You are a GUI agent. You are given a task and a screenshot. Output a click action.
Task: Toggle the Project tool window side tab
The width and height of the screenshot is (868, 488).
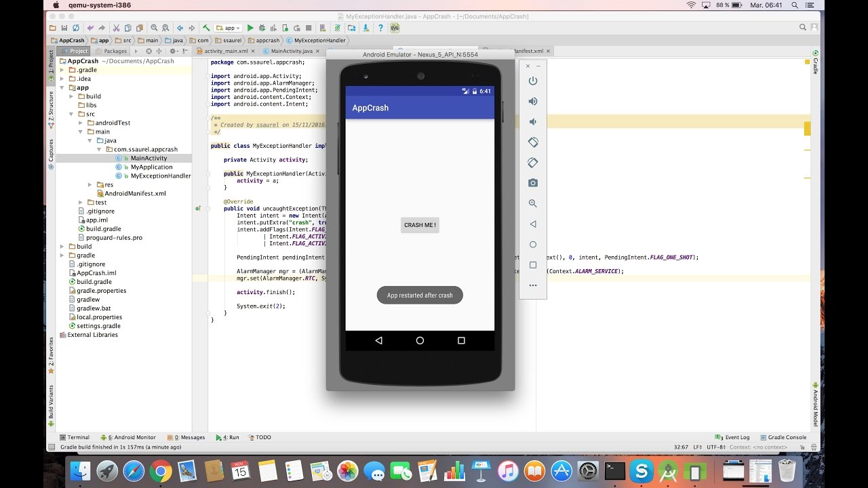[x=51, y=66]
